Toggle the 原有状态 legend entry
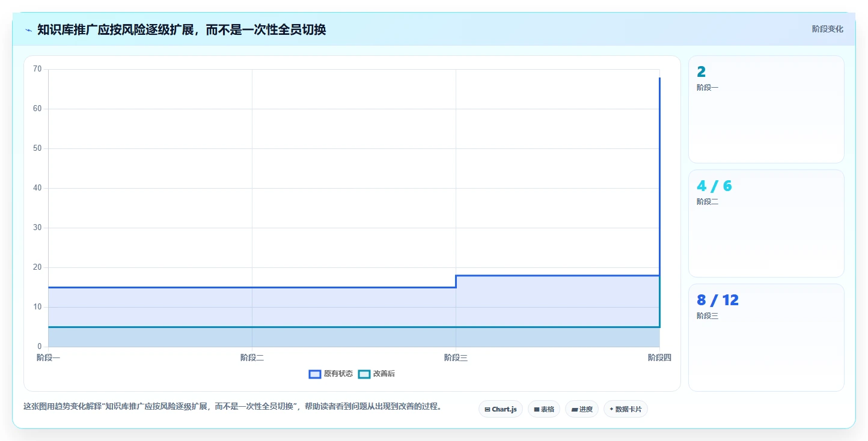The height and width of the screenshot is (441, 868). [x=331, y=374]
